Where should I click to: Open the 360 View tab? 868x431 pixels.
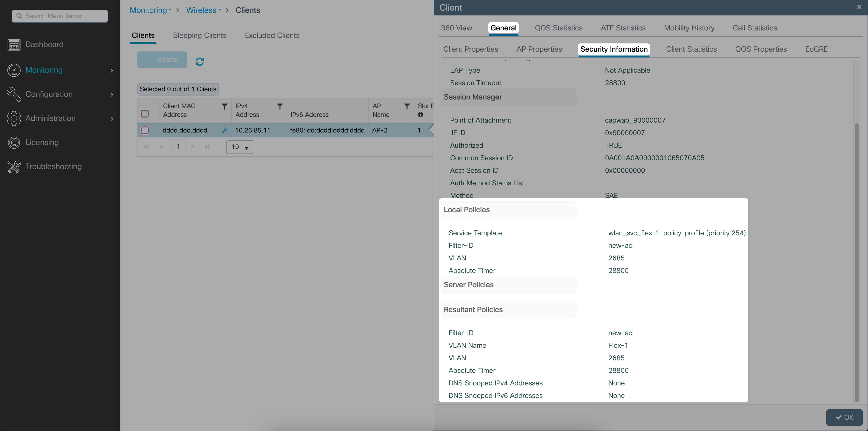456,28
